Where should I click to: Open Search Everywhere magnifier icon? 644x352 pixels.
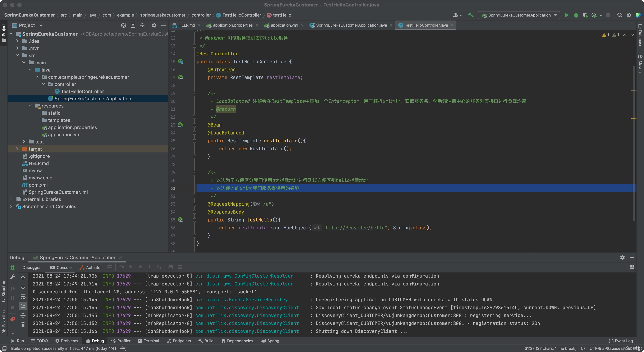(620, 15)
